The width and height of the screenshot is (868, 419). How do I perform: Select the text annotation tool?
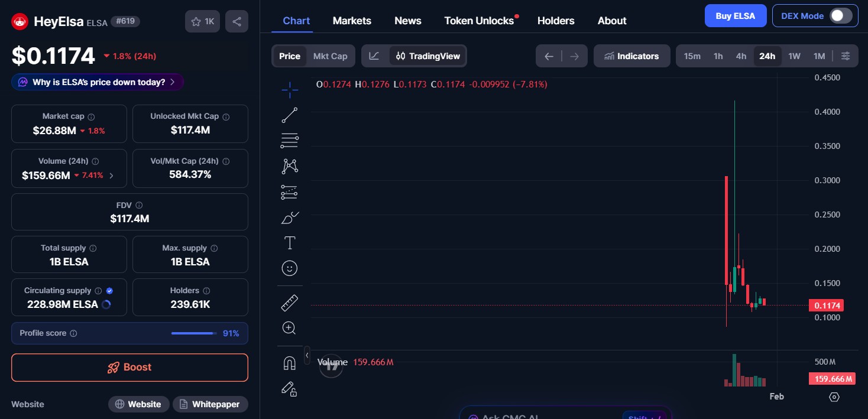(289, 242)
